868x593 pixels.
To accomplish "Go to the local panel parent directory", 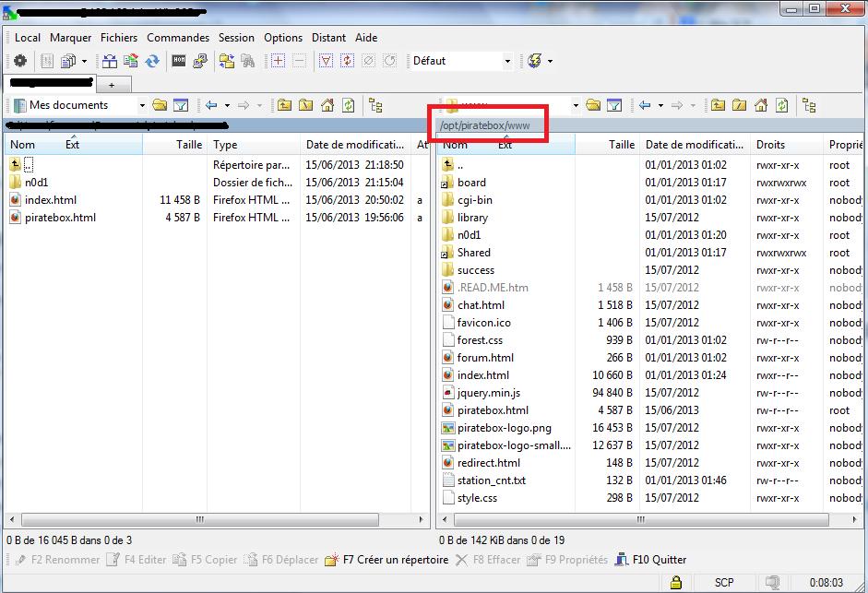I will point(284,106).
